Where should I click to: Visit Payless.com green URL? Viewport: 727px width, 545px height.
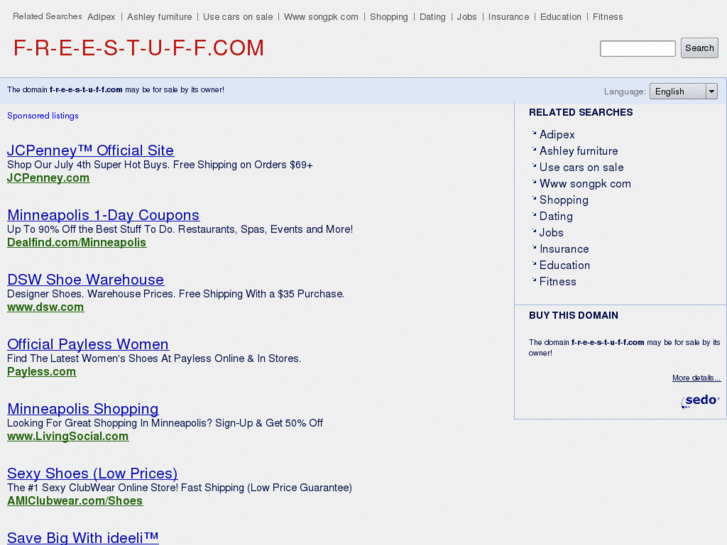coord(42,372)
